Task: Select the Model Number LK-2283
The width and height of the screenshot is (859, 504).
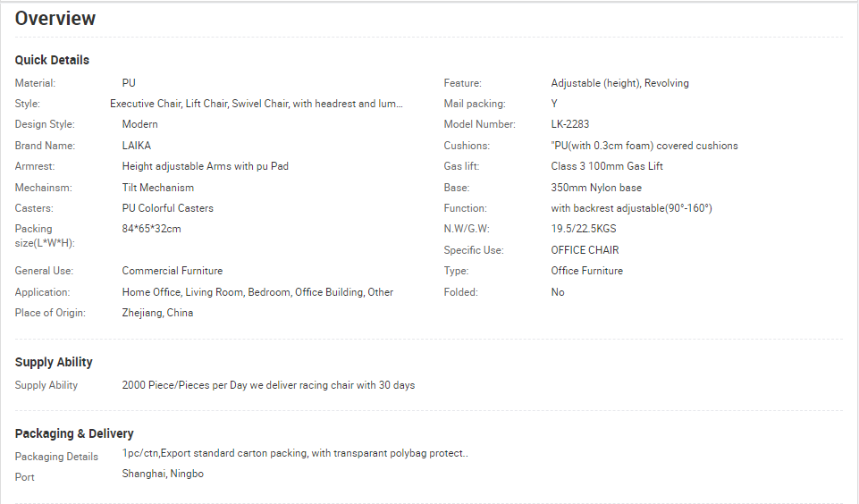Action: (x=569, y=124)
